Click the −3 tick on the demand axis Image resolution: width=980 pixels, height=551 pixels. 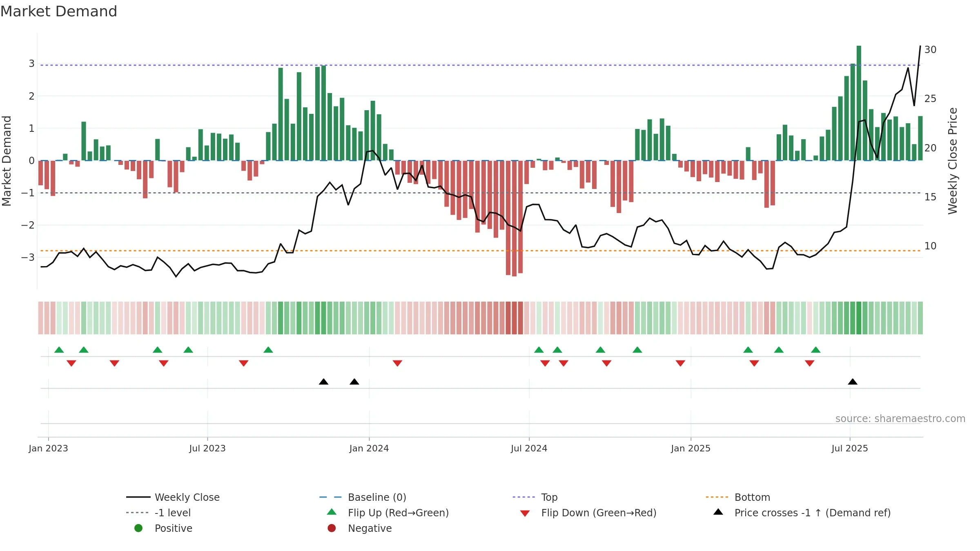click(28, 257)
